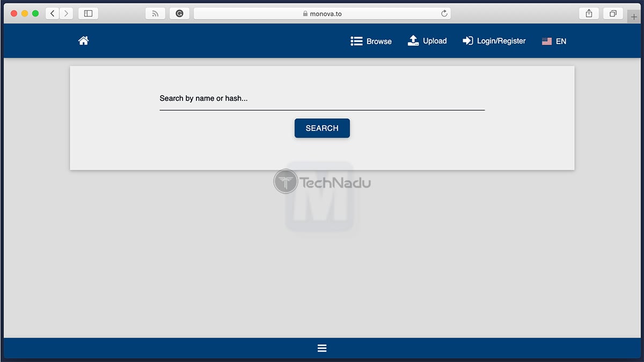Screen dimensions: 644x362
Task: Open Safari's Share menu
Action: [x=589, y=13]
